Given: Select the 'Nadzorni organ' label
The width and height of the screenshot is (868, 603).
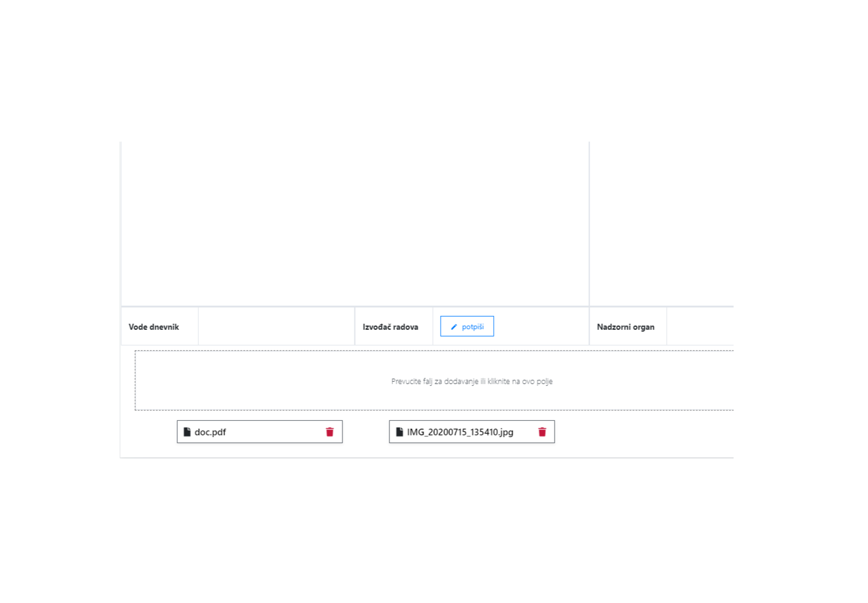Looking at the screenshot, I should (625, 327).
